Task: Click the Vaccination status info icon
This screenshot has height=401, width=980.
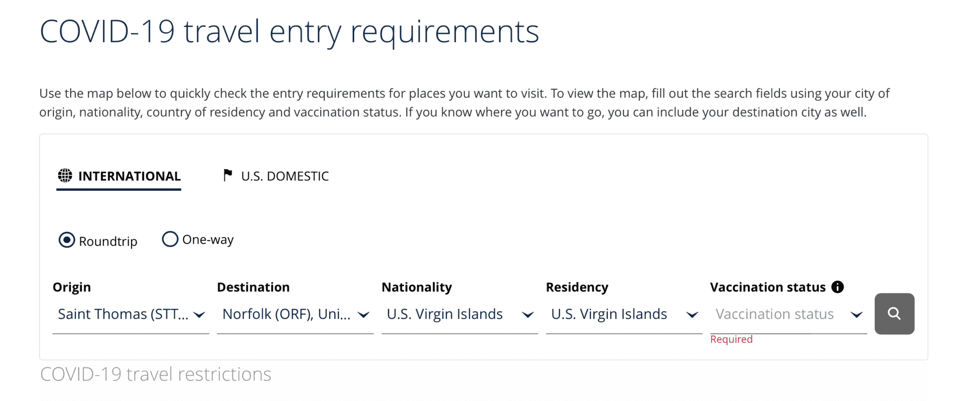Action: 837,287
